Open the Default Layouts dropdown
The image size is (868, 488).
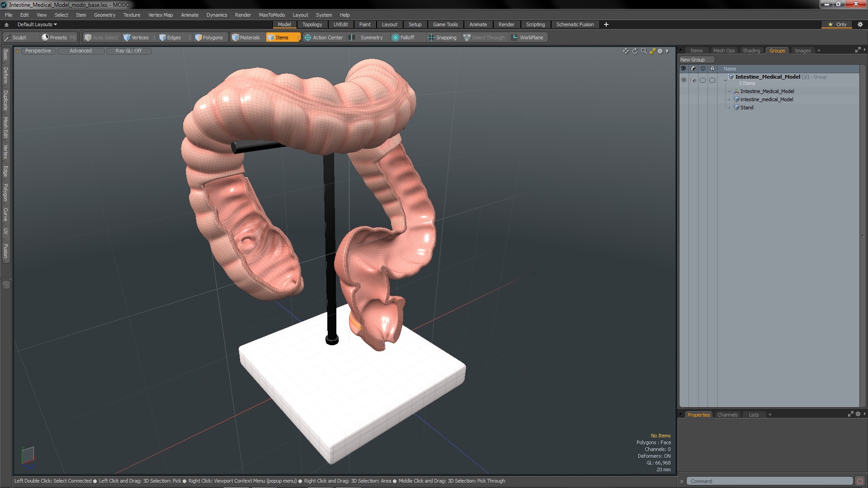37,24
